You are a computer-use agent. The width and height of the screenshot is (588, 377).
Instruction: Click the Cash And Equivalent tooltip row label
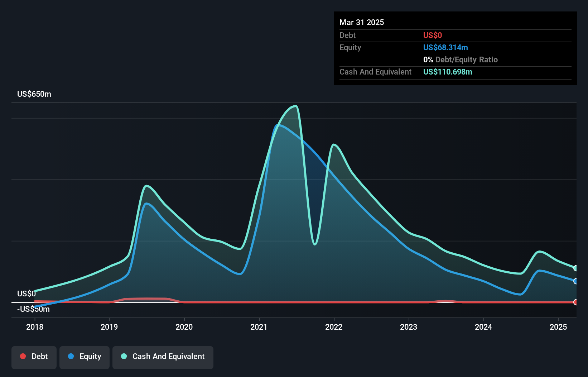[375, 72]
